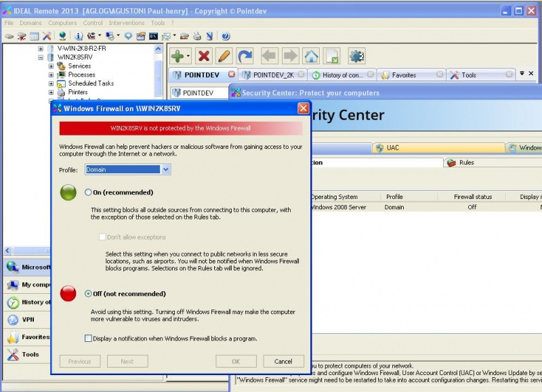Image resolution: width=542 pixels, height=392 pixels.
Task: Click the blue curved arrow refresh button
Action: (x=245, y=56)
